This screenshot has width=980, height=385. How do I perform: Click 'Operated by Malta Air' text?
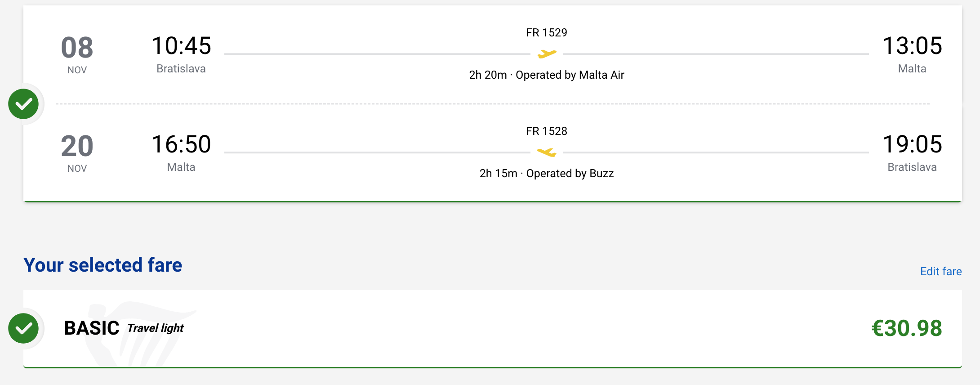(570, 75)
